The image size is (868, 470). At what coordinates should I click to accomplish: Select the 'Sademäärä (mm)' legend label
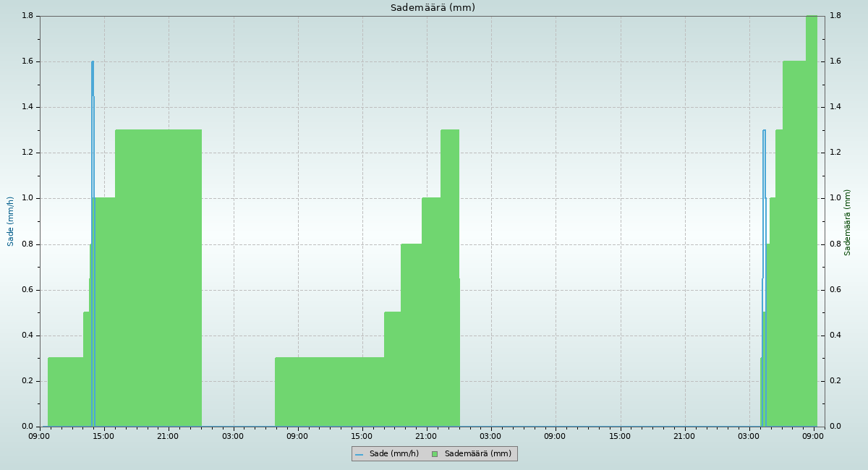click(x=477, y=454)
